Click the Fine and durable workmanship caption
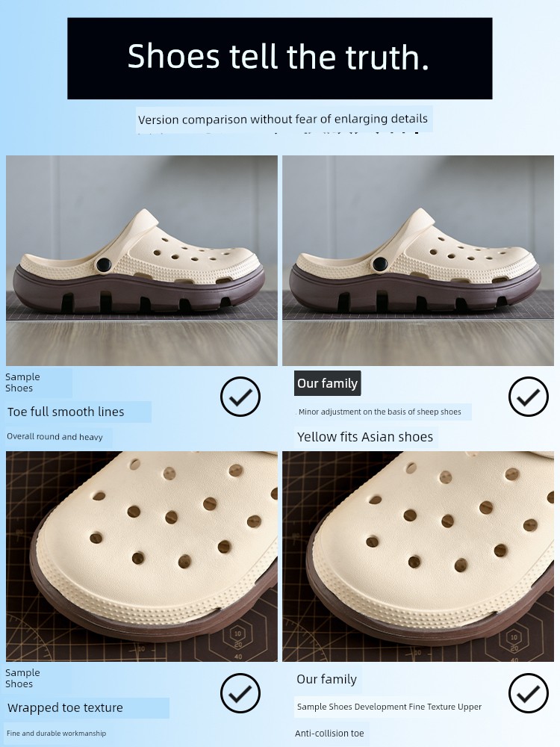Image resolution: width=560 pixels, height=747 pixels. click(x=56, y=734)
